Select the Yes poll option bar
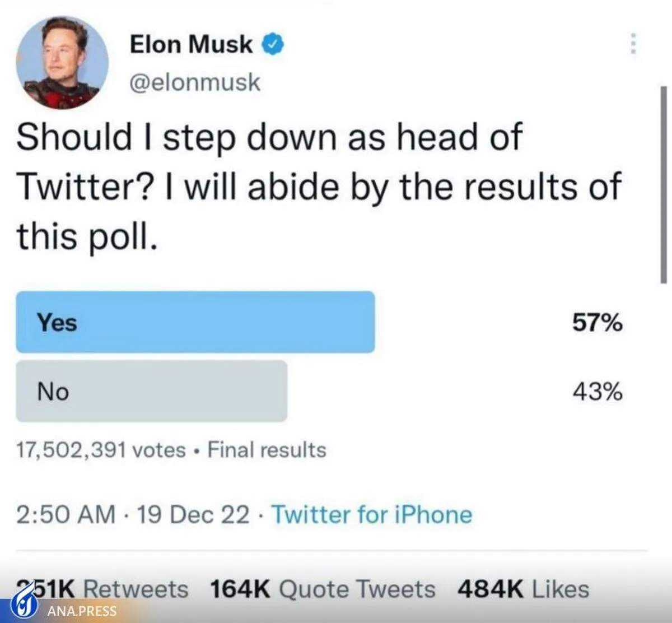The width and height of the screenshot is (672, 623). [x=195, y=322]
